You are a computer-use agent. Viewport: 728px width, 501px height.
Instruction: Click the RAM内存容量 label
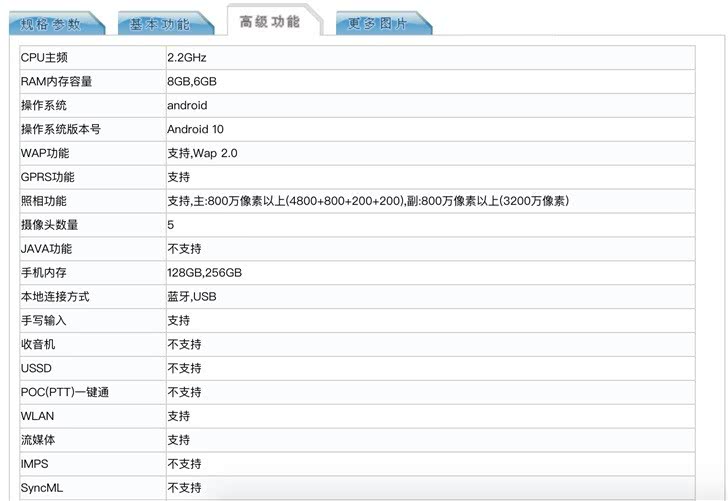click(56, 82)
